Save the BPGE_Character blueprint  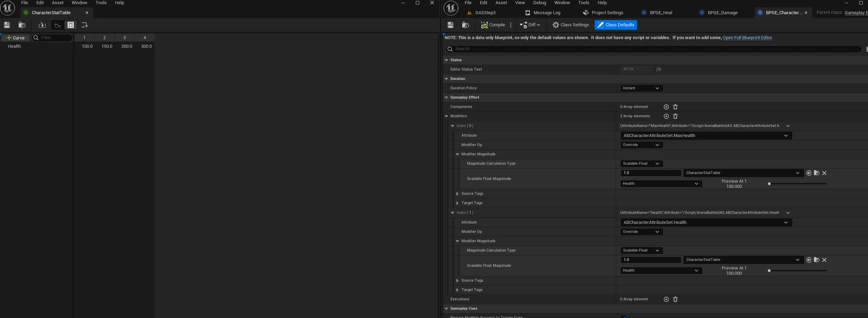(x=450, y=25)
